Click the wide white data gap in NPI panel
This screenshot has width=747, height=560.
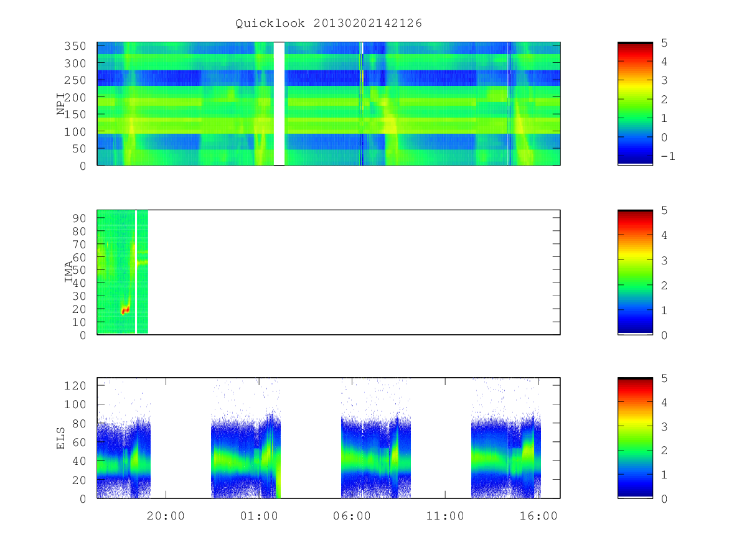[x=279, y=103]
